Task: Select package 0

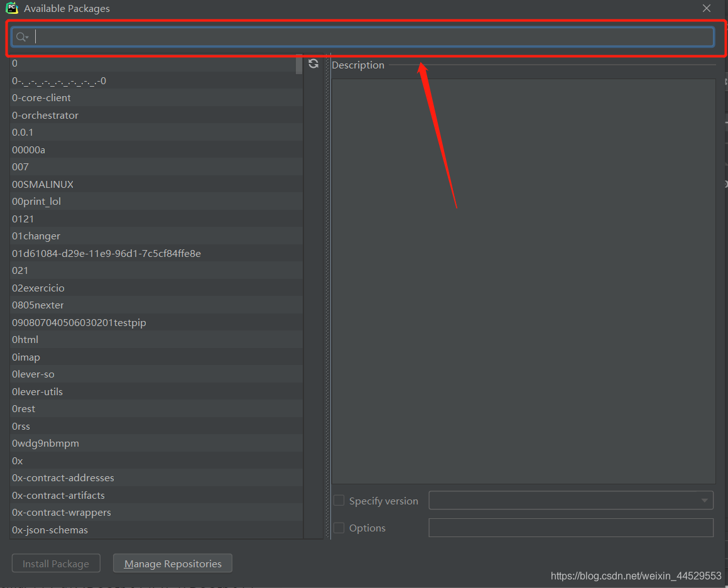Action: [156, 63]
